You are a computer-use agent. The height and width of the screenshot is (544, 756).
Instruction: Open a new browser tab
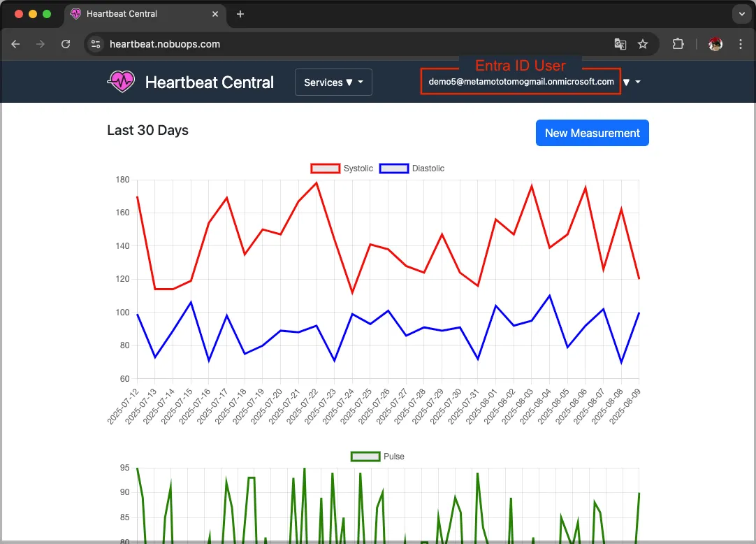(x=240, y=14)
